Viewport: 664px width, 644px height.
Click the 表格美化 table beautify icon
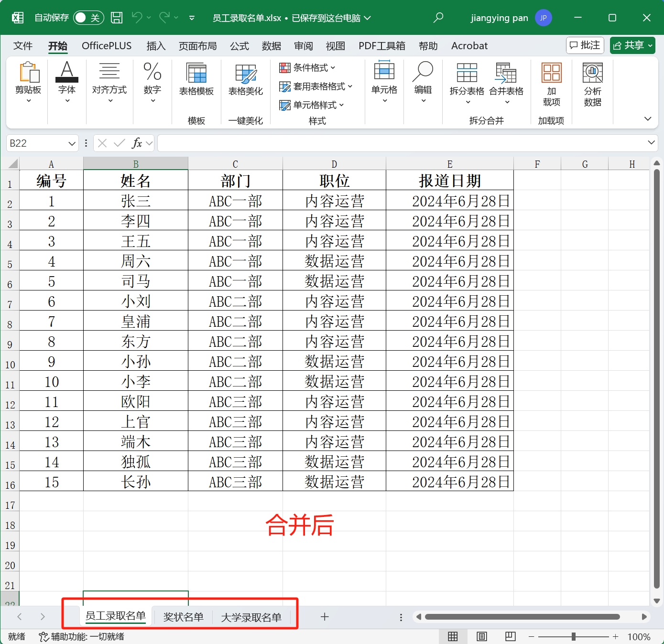click(x=245, y=79)
